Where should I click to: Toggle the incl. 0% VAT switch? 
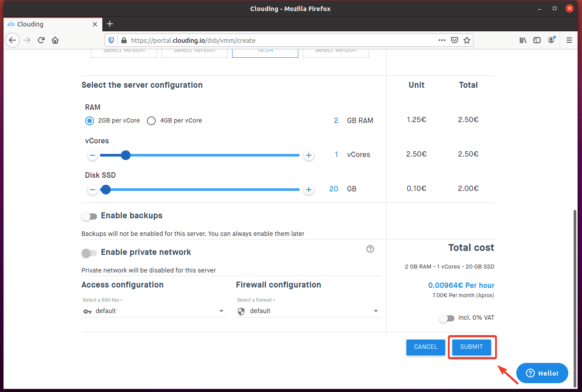tap(447, 318)
